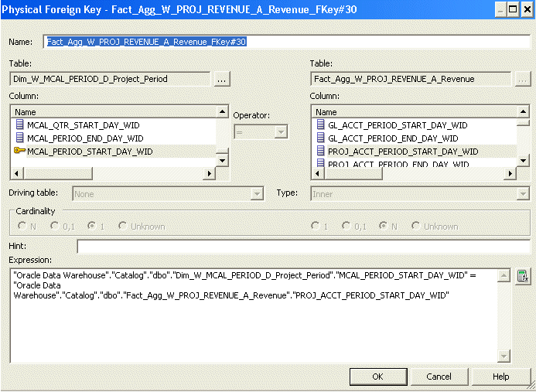Select left cardinality Unknown radio button
The width and height of the screenshot is (536, 392).
tap(123, 227)
